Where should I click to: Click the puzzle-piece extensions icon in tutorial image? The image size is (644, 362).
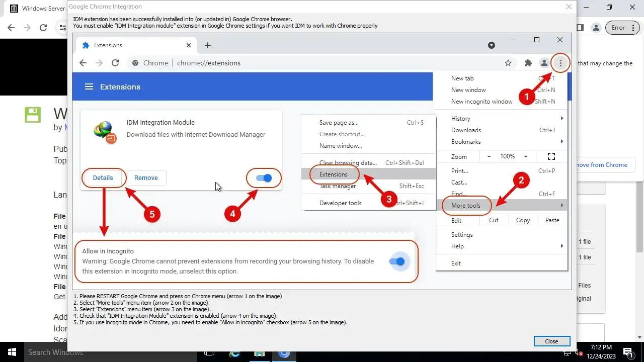pyautogui.click(x=528, y=63)
